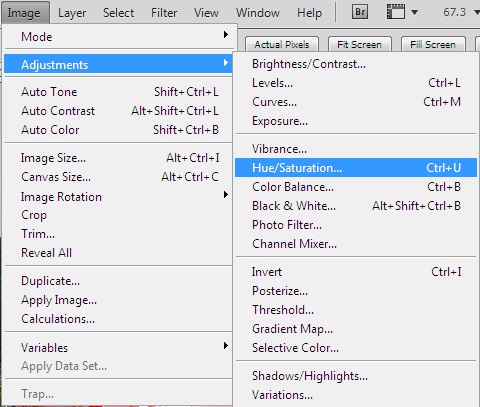
Task: Open the Filter menu
Action: tap(164, 13)
